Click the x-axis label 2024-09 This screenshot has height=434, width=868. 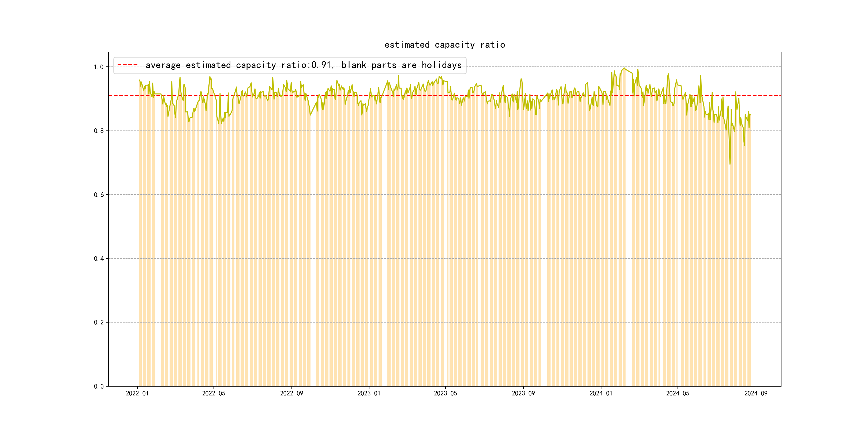pos(756,394)
